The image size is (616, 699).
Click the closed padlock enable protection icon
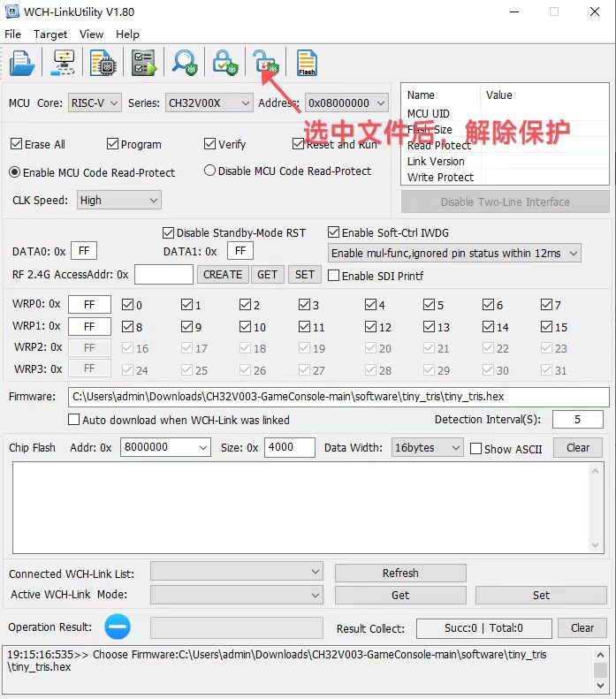[224, 63]
